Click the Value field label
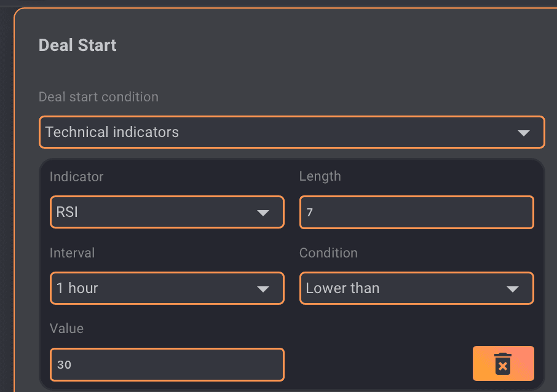This screenshot has height=392, width=557. [x=66, y=329]
